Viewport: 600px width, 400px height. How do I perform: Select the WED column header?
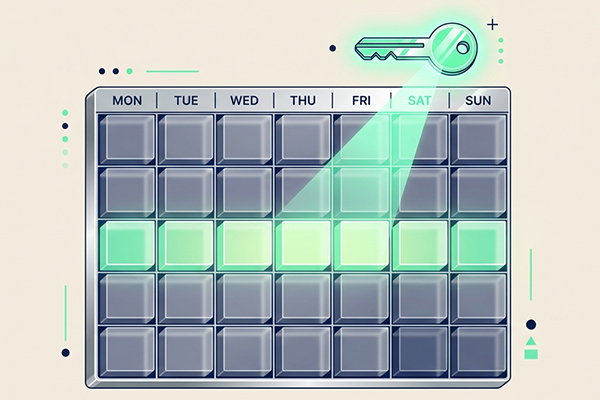(x=244, y=100)
